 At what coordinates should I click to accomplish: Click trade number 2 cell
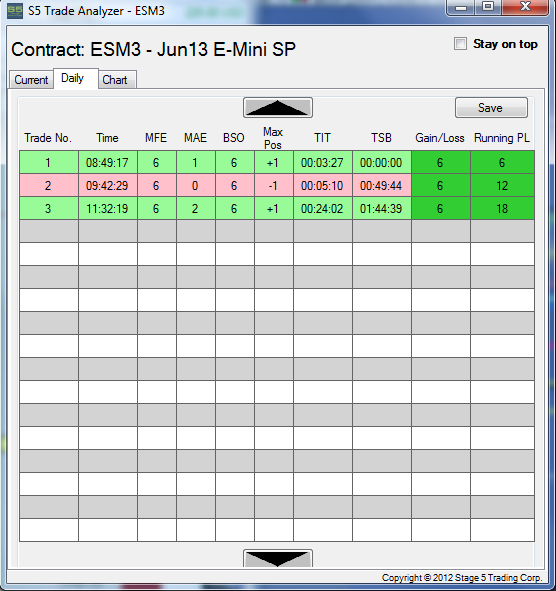(49, 185)
